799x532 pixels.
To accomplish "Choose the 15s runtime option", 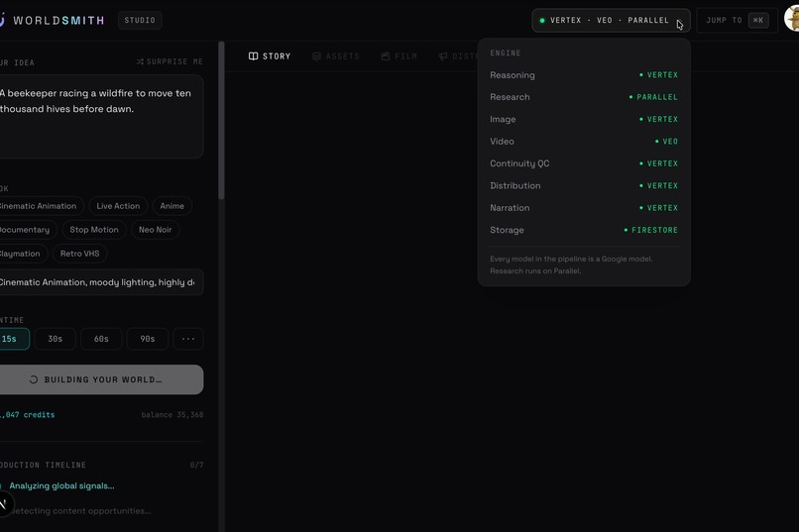I will (x=13, y=339).
